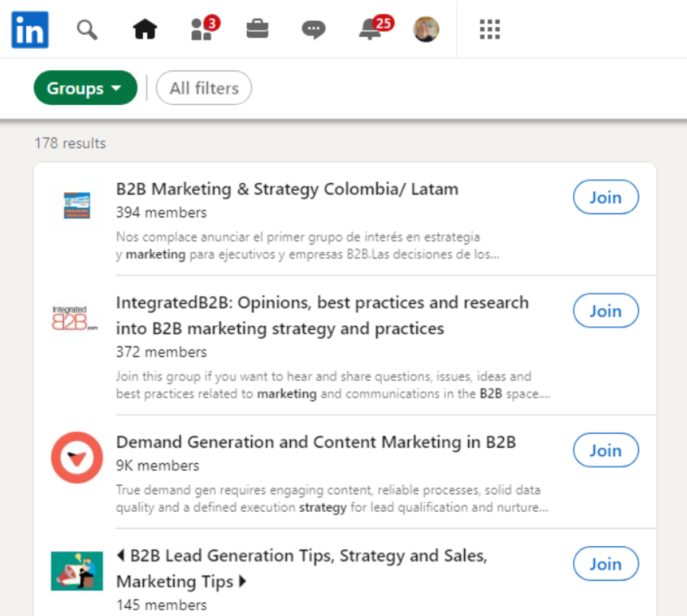This screenshot has height=616, width=687.
Task: Click the '372 members' text
Action: (161, 352)
